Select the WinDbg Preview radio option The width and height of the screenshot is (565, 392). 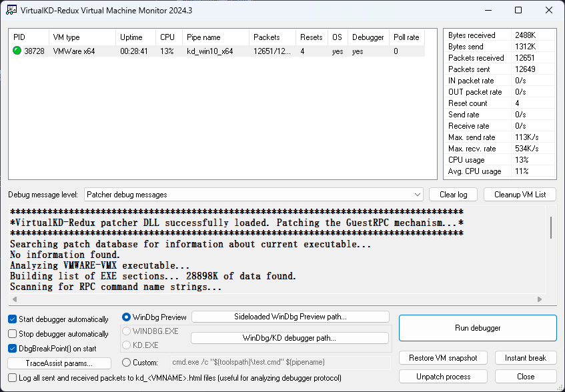click(x=127, y=317)
